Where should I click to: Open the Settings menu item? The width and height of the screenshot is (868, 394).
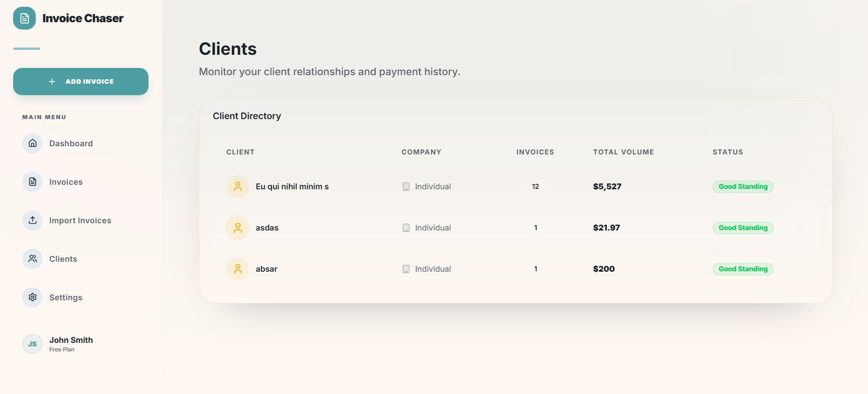click(66, 298)
